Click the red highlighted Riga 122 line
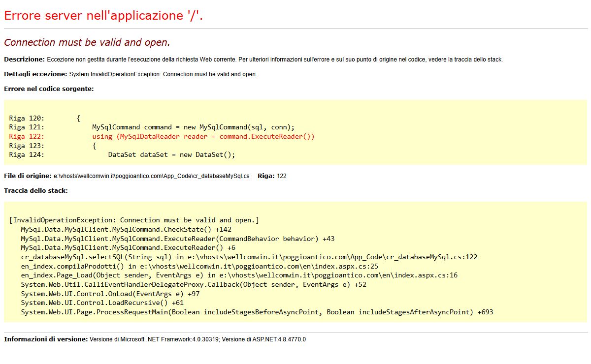Viewport: 591px width, 364px height. 203,136
